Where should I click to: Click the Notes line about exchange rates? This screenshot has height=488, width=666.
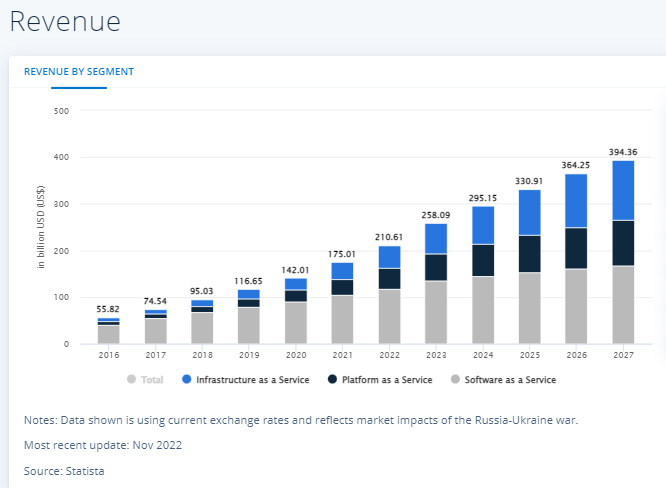coord(301,420)
